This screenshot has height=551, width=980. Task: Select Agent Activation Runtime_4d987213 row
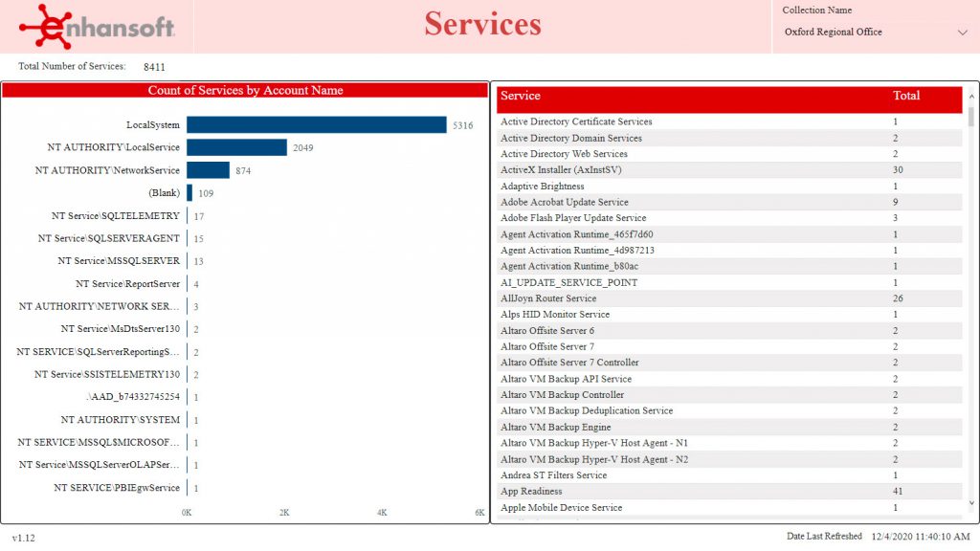729,250
